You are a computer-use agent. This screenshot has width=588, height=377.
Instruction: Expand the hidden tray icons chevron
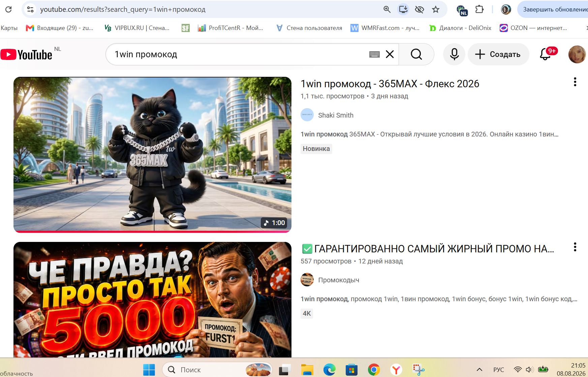(x=479, y=370)
